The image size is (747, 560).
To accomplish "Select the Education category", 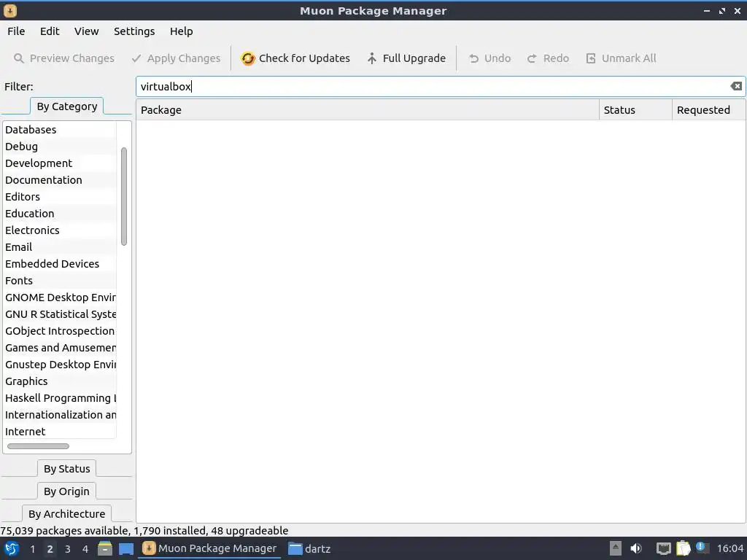I will [x=60, y=214].
